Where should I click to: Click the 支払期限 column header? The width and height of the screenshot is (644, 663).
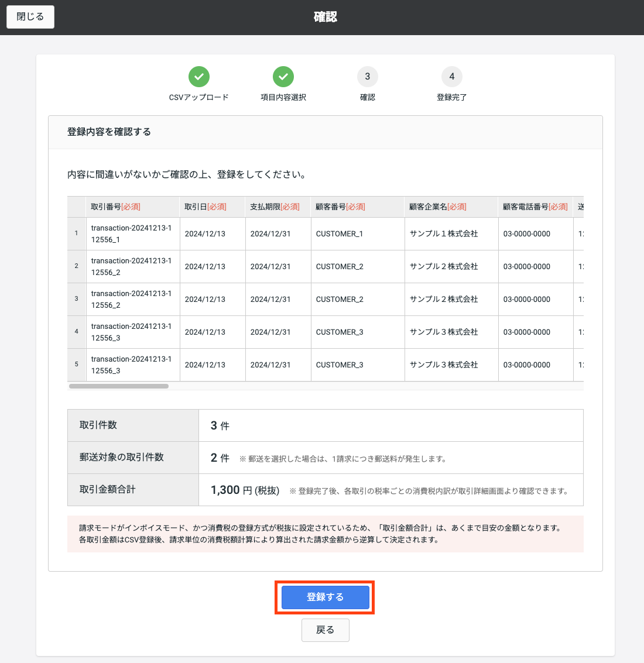275,207
